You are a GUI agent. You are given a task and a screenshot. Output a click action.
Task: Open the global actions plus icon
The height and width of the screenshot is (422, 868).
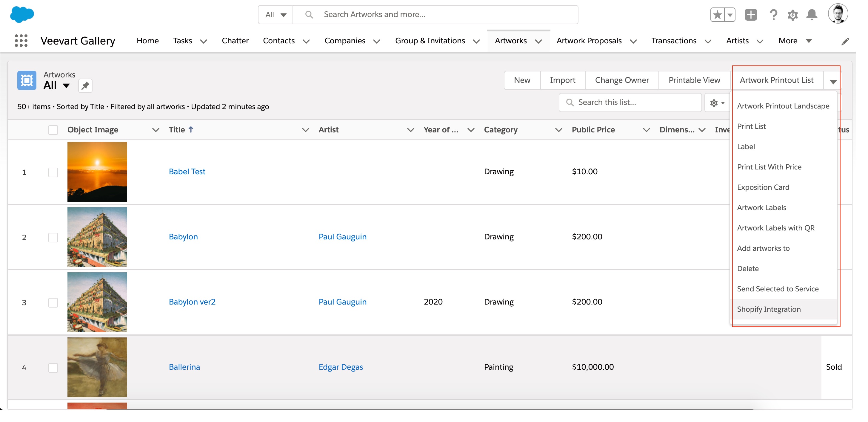click(x=750, y=15)
